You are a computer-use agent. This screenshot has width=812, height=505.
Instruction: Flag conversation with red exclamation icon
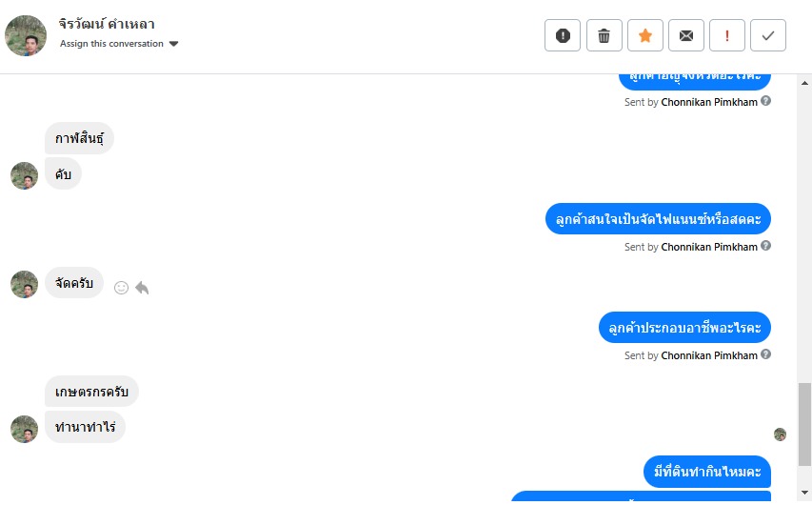coord(727,35)
